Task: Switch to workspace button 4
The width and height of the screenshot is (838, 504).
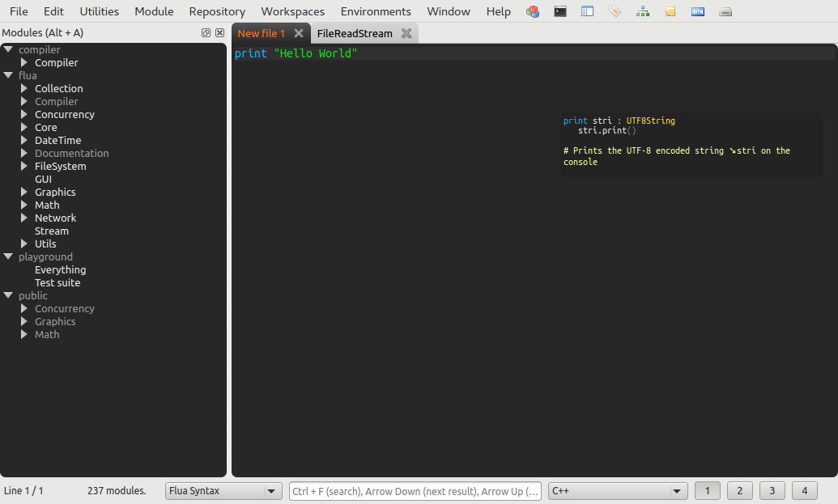Action: pos(805,491)
